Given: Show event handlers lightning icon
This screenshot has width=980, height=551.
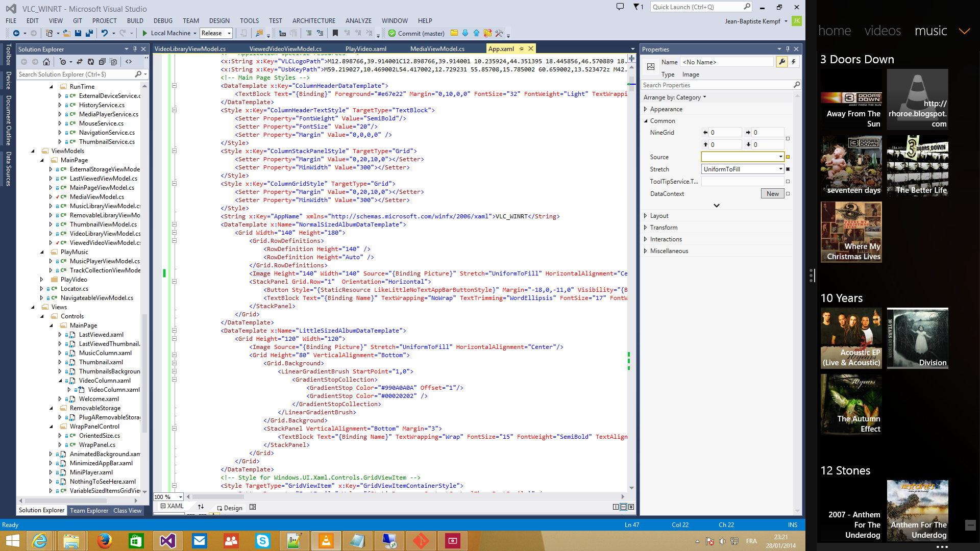Looking at the screenshot, I should 794,62.
